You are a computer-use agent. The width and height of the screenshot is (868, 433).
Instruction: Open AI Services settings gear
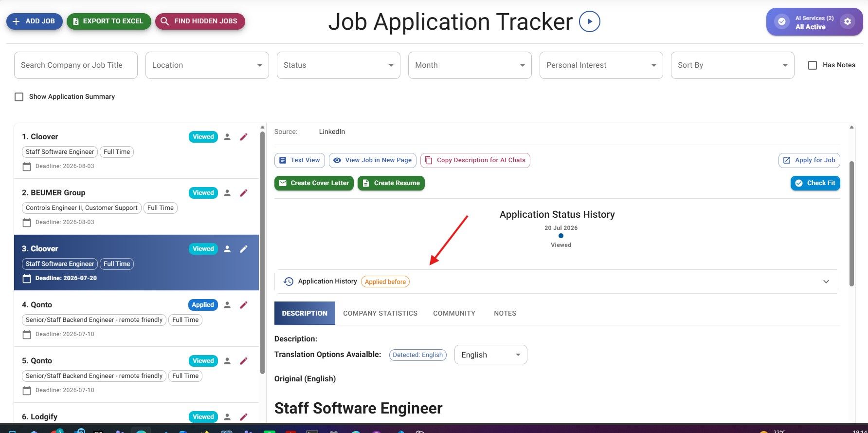(848, 22)
